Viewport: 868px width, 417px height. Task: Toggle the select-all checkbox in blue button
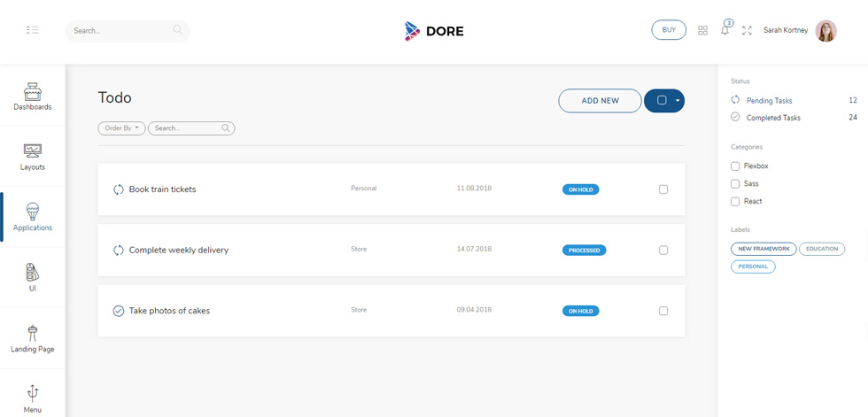point(662,101)
